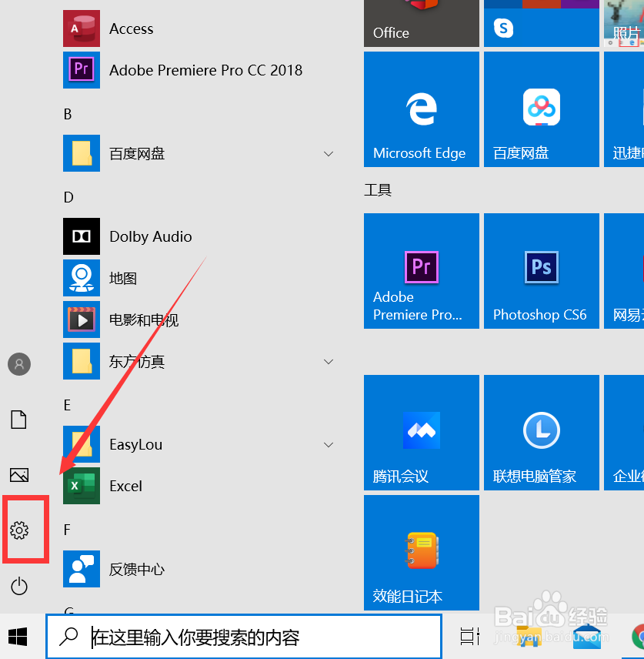644x659 pixels.
Task: Launch Excel from the app list
Action: tap(202, 486)
